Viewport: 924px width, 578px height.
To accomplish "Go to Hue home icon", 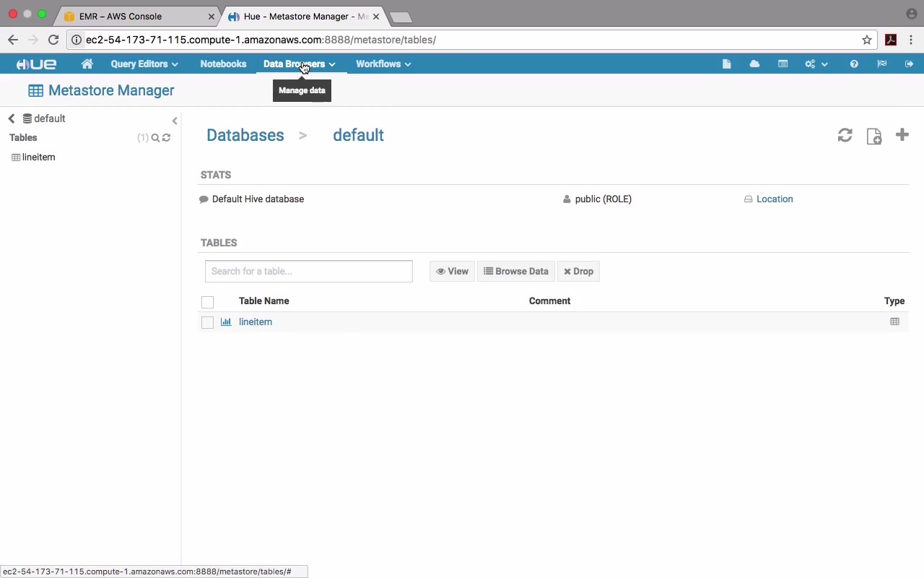I will [x=87, y=64].
